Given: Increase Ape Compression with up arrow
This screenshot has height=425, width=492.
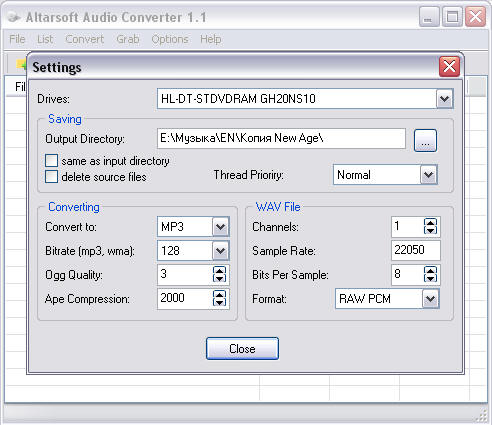Looking at the screenshot, I should pos(219,294).
